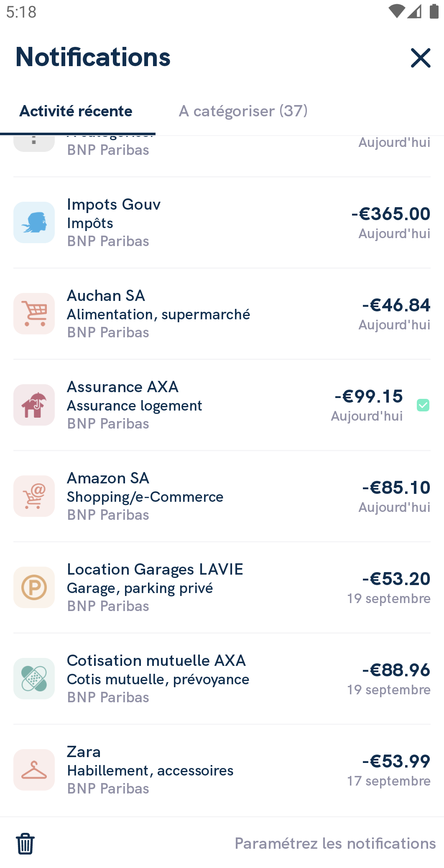
Task: Tap the bandage icon for Cotisation mutuelle AXA
Action: click(34, 678)
